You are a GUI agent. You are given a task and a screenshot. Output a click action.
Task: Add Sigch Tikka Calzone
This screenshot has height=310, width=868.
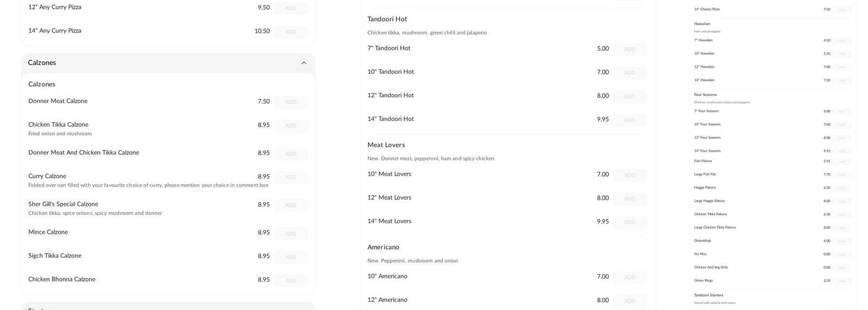[290, 257]
